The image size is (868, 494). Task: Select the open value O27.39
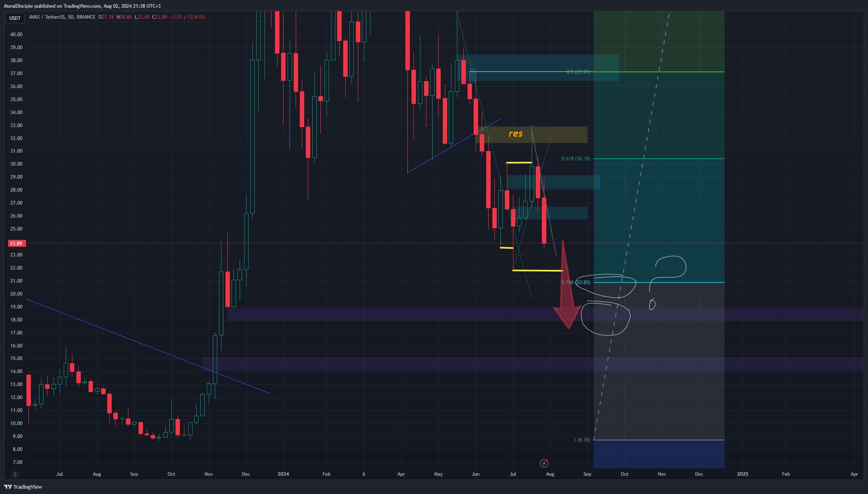(106, 17)
